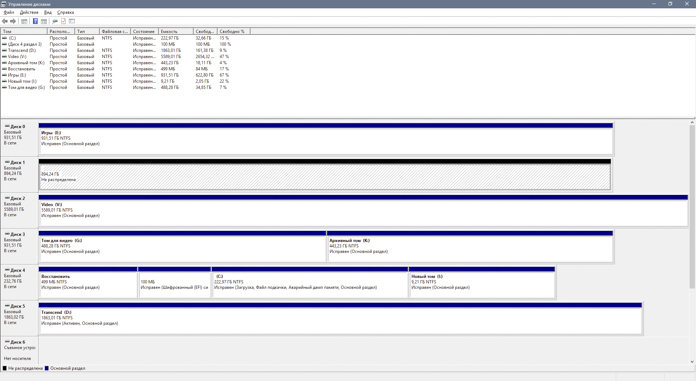Toggle the console tree toolbar icon

(x=24, y=21)
